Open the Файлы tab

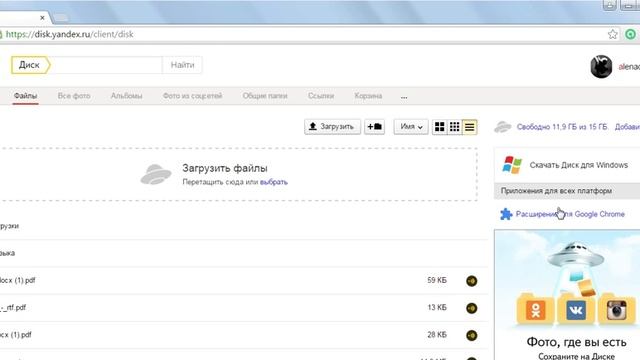[25, 96]
